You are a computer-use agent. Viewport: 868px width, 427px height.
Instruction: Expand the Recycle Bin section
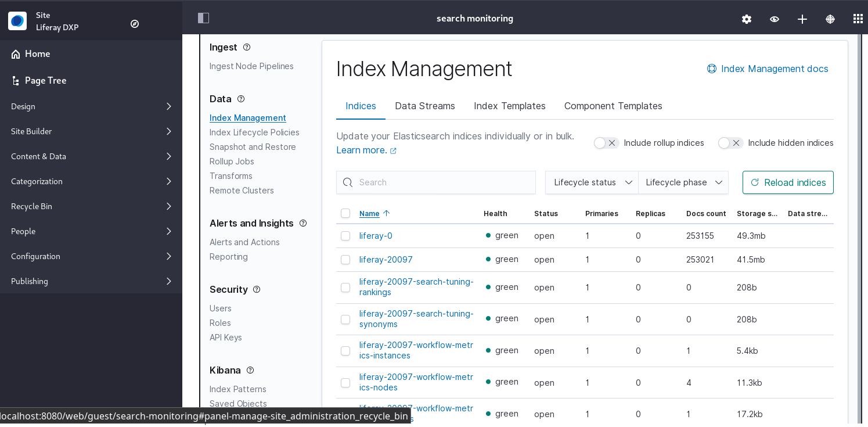(91, 206)
